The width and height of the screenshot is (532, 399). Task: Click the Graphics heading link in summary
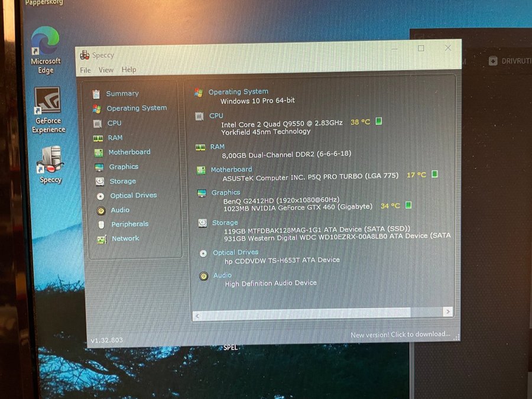pyautogui.click(x=226, y=192)
